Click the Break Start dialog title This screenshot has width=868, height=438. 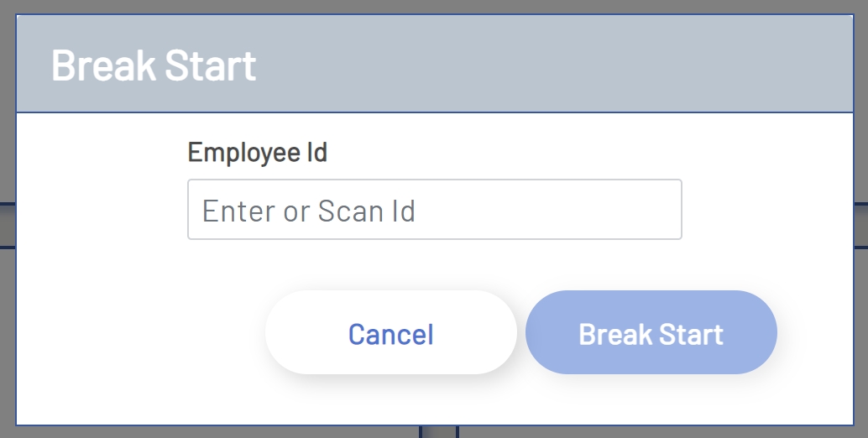(x=154, y=65)
